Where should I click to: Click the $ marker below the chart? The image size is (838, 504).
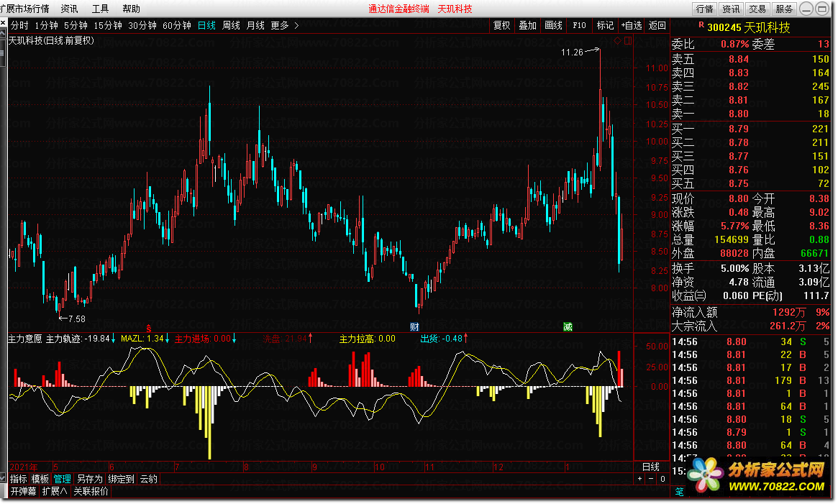149,328
